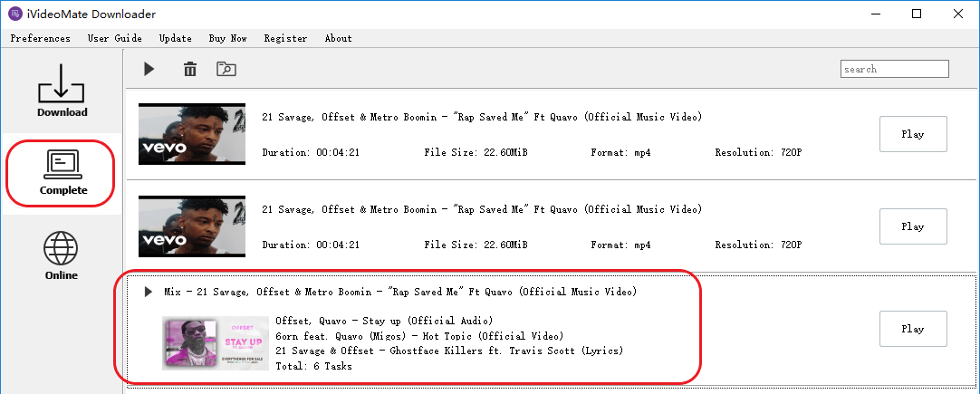This screenshot has height=394, width=980.
Task: Open the User Guide menu
Action: coord(115,38)
